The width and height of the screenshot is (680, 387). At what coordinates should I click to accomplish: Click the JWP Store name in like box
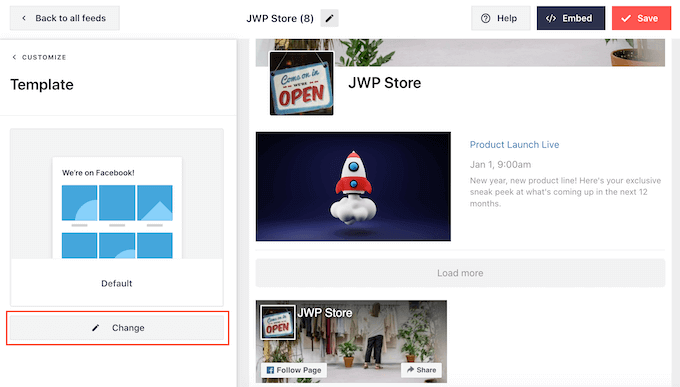[325, 312]
